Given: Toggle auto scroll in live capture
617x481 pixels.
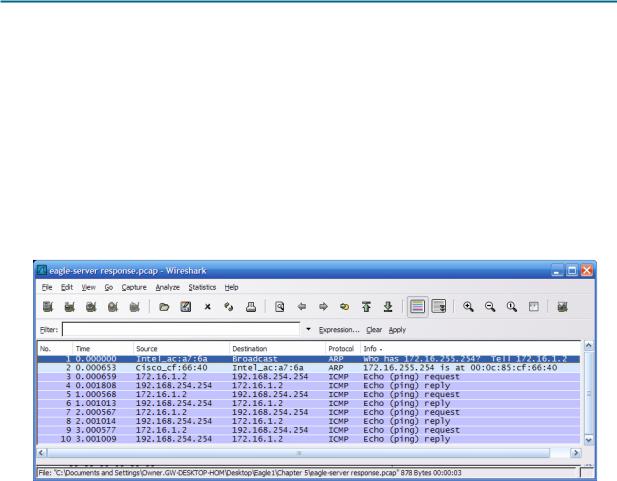Looking at the screenshot, I should (439, 307).
